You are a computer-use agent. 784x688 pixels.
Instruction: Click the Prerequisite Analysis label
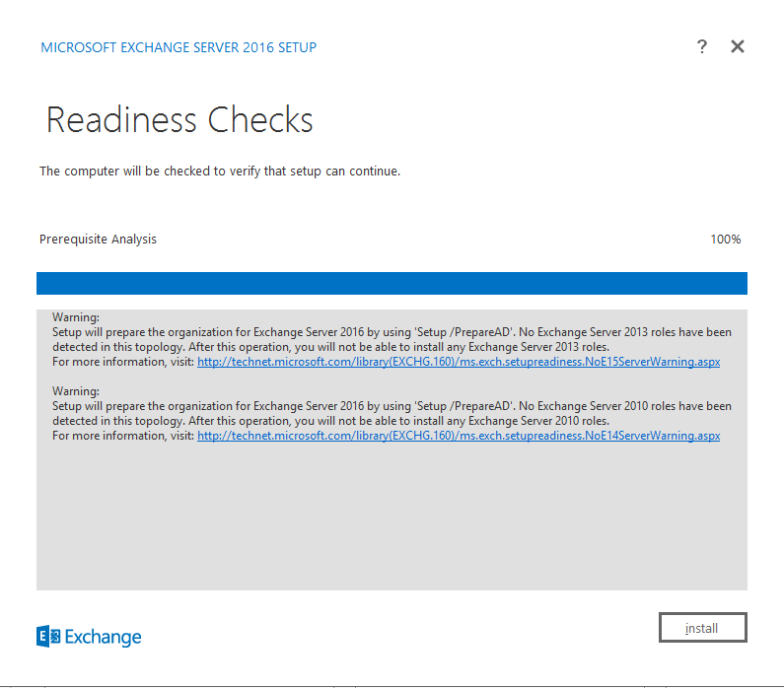(x=98, y=240)
